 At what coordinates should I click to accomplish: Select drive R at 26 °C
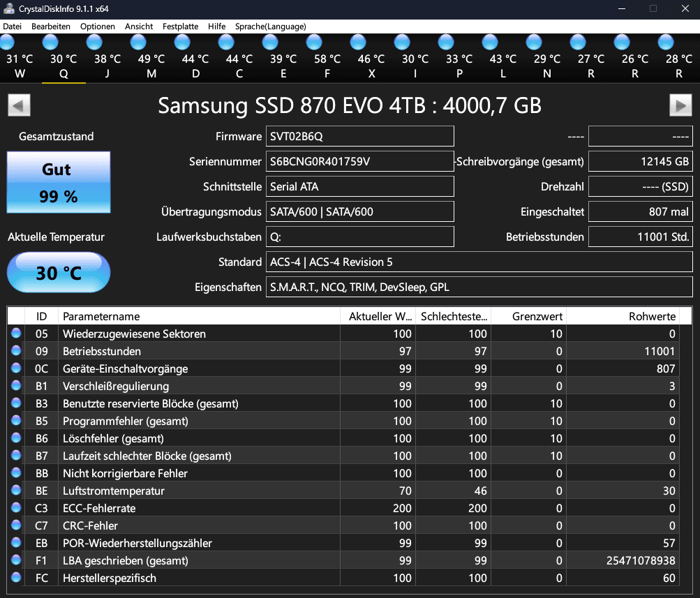point(635,58)
